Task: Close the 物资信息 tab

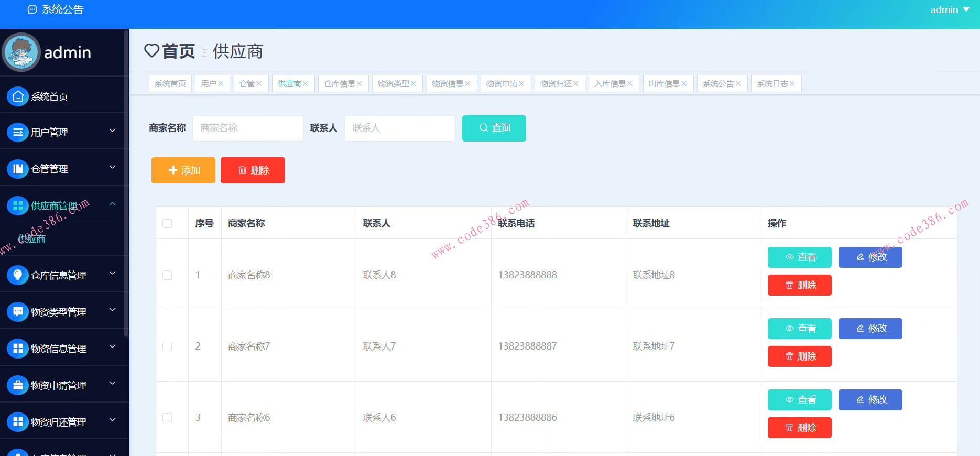Action: point(467,84)
